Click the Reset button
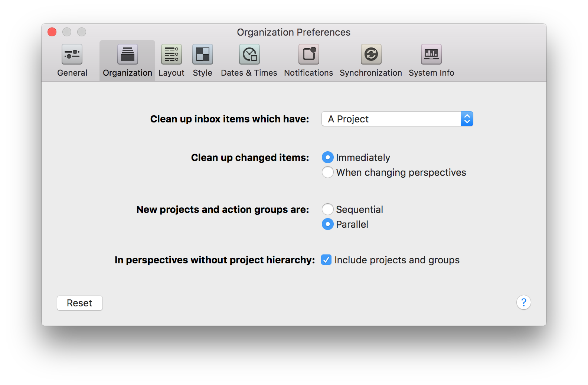588x385 pixels. click(80, 303)
